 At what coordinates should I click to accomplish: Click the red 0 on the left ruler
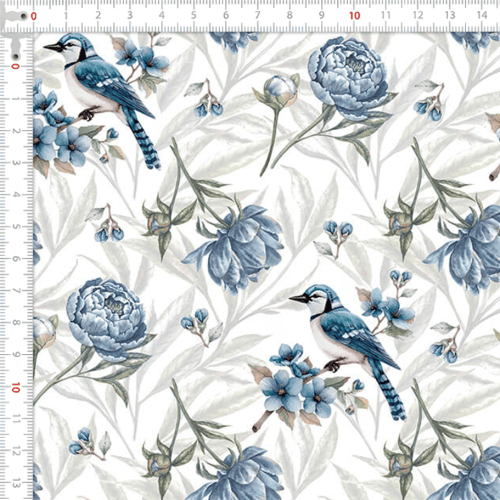pos(15,67)
